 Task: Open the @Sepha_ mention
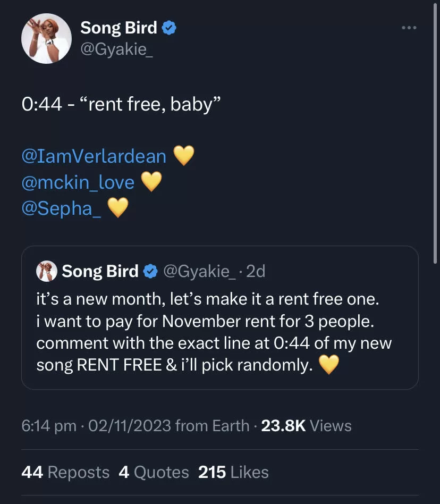coord(62,208)
